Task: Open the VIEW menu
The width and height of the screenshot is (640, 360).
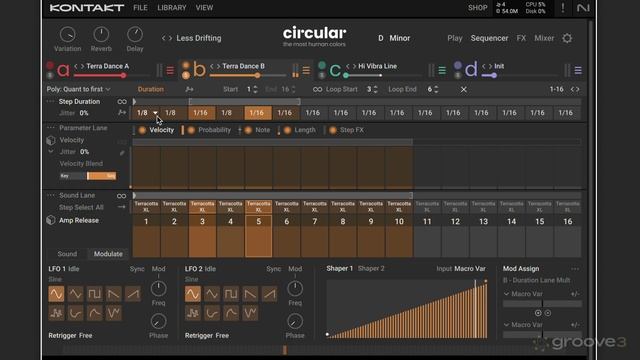Action: (204, 8)
